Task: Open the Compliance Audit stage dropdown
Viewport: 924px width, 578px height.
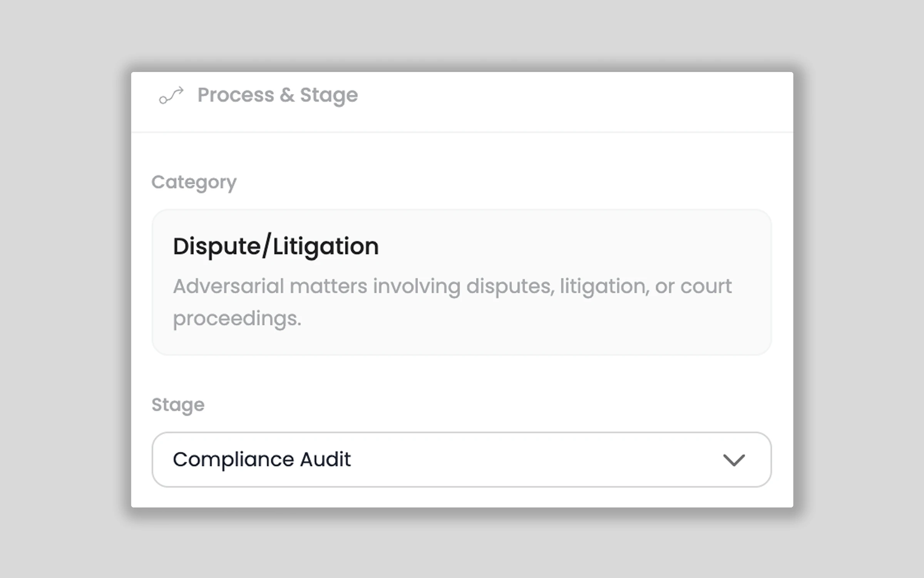Action: [x=461, y=459]
